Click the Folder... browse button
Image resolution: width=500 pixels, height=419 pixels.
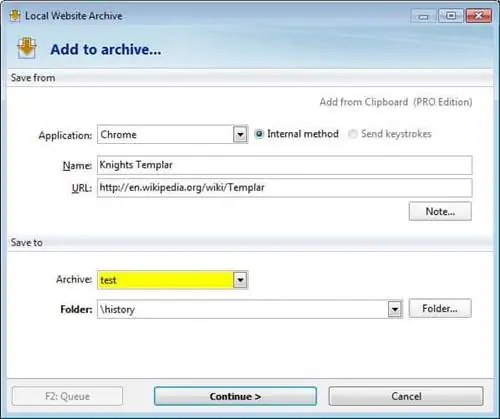440,308
